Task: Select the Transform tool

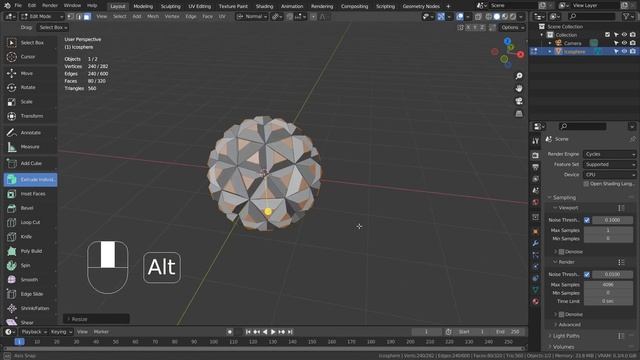Action: [31, 116]
